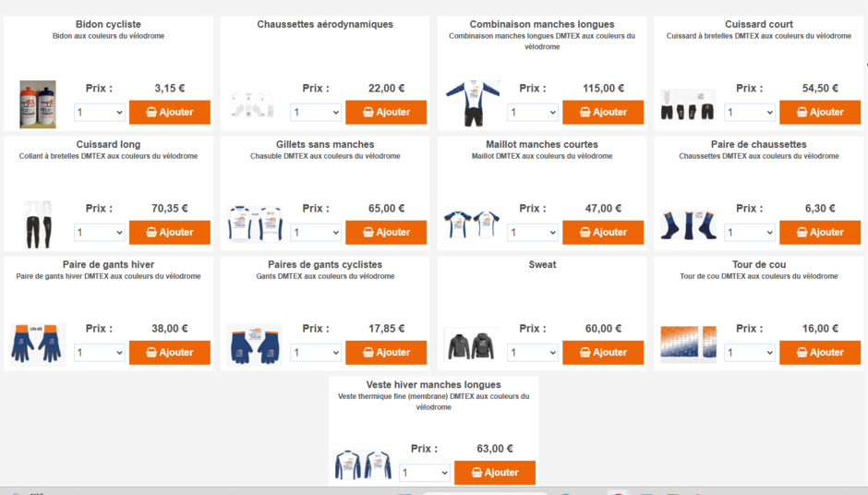The width and height of the screenshot is (868, 495).
Task: Open the quantity dropdown for Combinaison manches longues
Action: click(533, 113)
